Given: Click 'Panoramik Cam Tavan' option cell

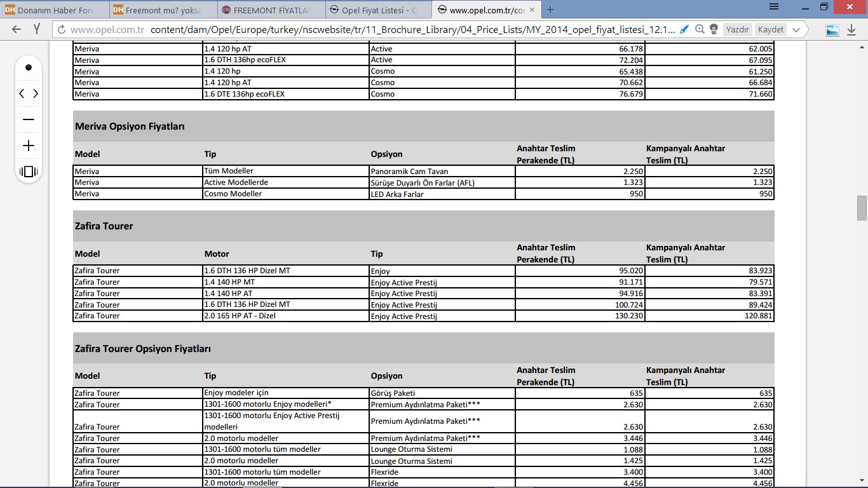Looking at the screenshot, I should point(442,172).
